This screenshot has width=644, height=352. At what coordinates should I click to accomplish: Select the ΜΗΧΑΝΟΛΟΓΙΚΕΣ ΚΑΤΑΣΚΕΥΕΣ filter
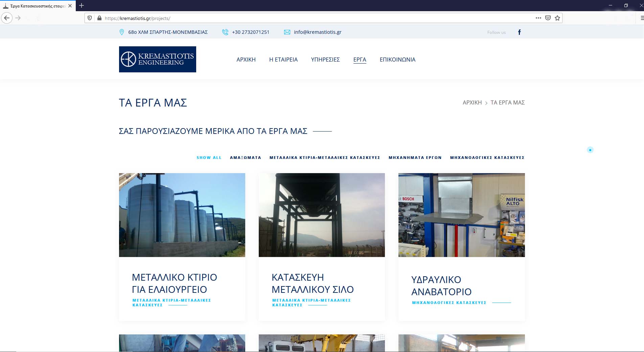pos(487,158)
